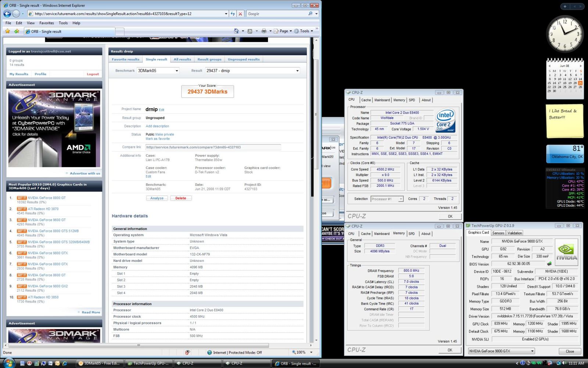Click the Print icon in IE toolbar

pyautogui.click(x=264, y=31)
